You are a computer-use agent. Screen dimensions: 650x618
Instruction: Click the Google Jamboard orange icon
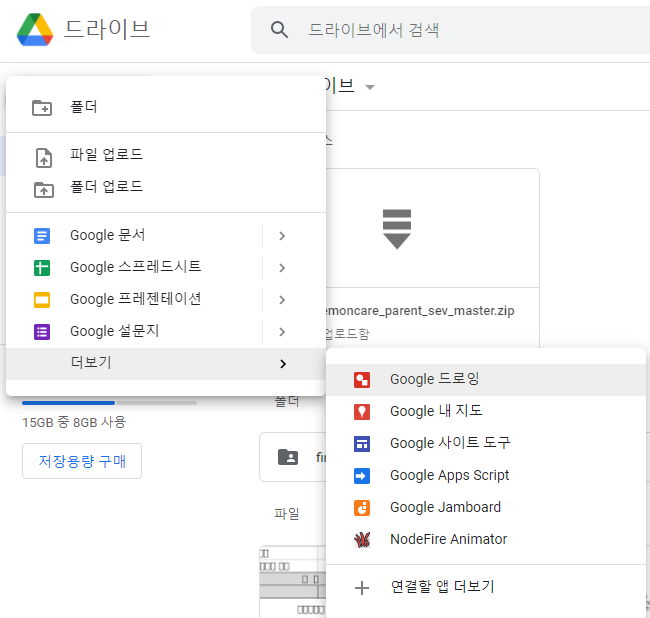pos(362,508)
